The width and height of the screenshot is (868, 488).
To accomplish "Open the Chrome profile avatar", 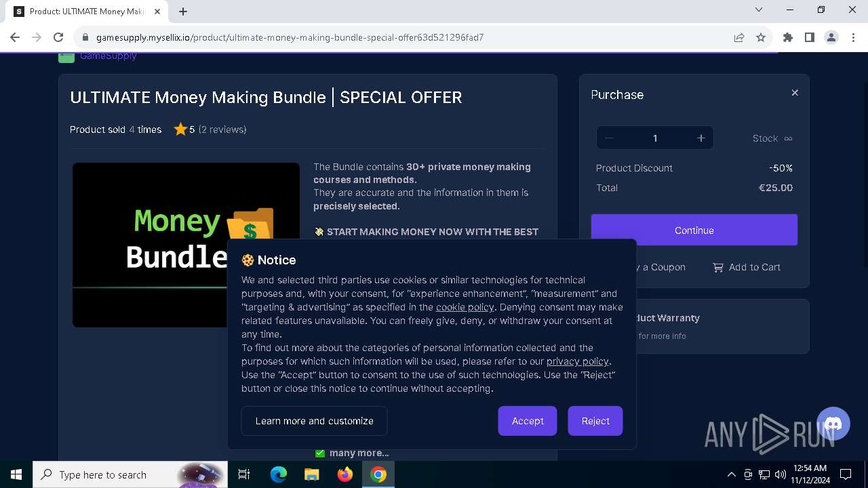I will point(831,37).
